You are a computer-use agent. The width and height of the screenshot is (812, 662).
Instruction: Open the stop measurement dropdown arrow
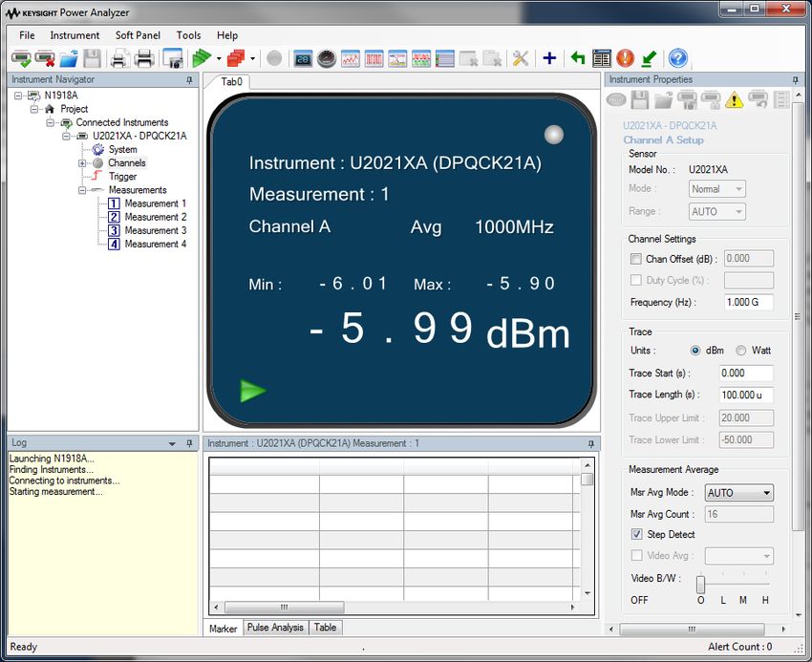(x=252, y=58)
